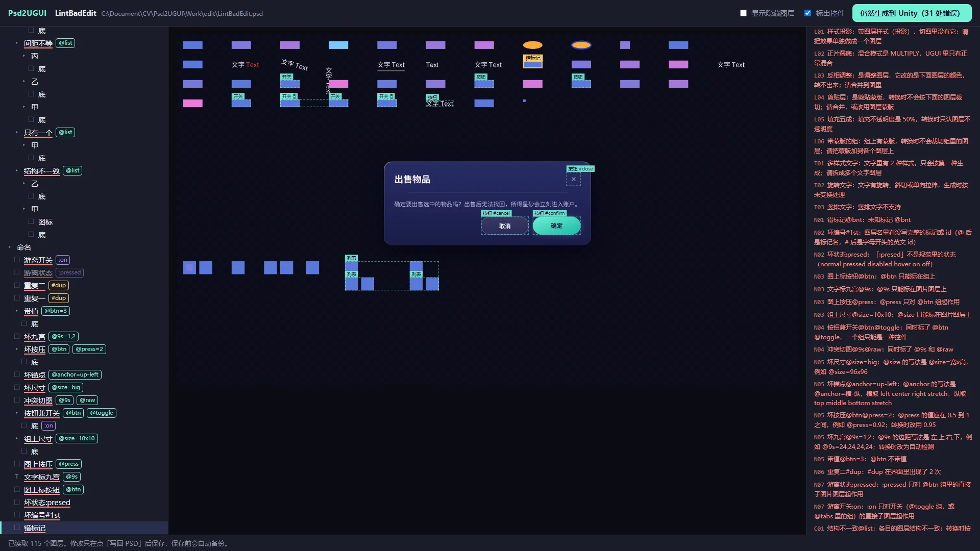
Task: Click the layer icon beside 图标
Action: pos(31,221)
